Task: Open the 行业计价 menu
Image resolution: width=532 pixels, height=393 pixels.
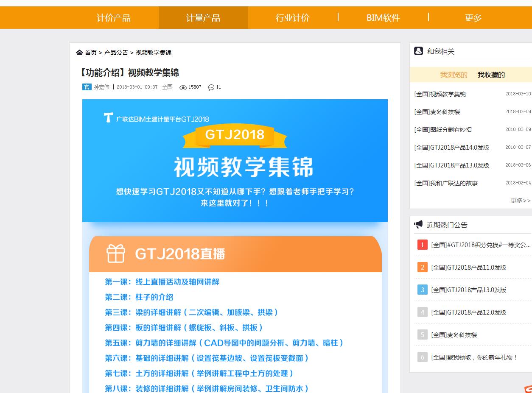Action: (293, 18)
